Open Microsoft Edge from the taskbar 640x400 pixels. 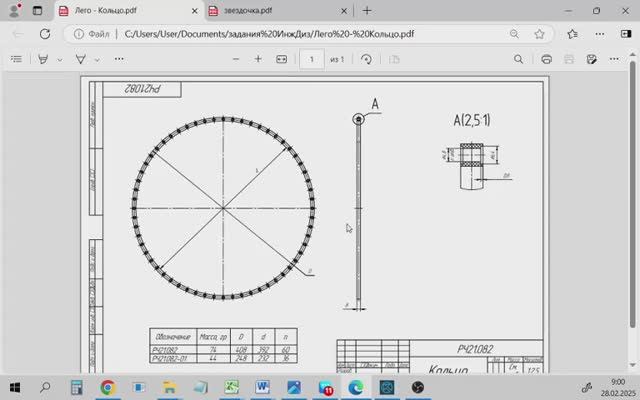pos(356,387)
